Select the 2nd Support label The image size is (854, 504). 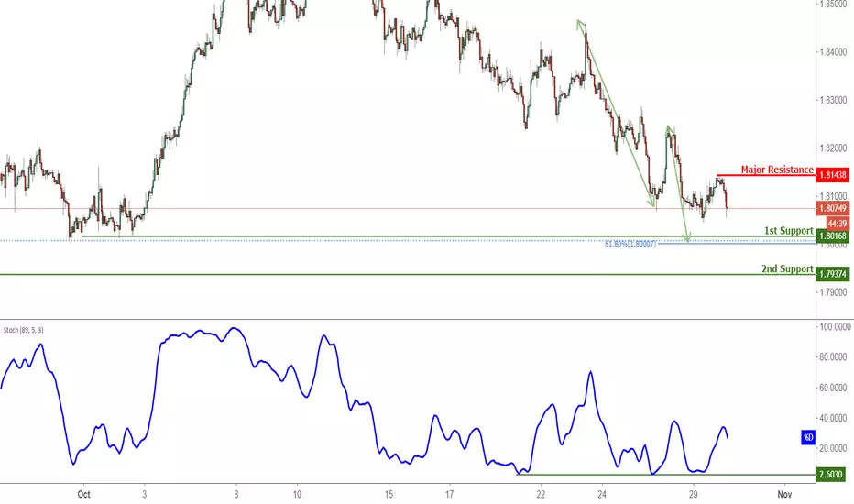tap(787, 269)
